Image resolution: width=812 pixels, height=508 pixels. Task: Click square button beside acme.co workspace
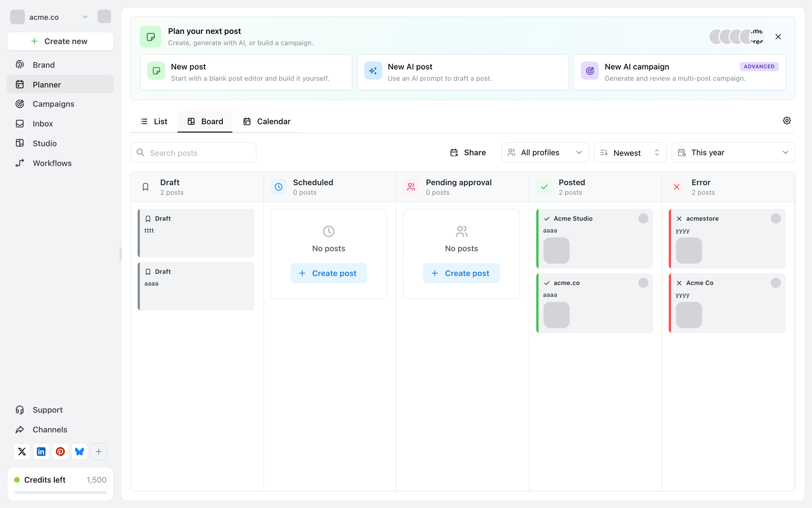click(x=104, y=17)
